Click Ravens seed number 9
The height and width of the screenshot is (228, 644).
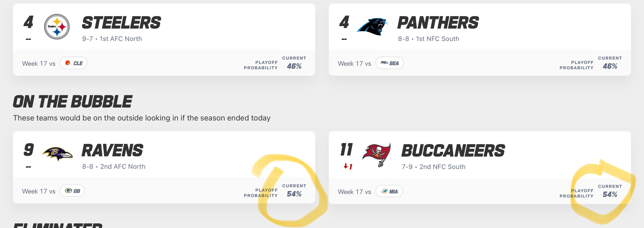(x=29, y=150)
